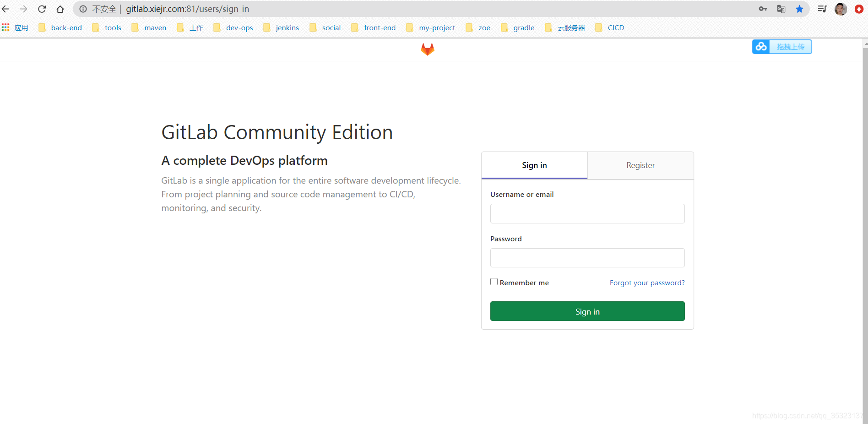Open the media control playlist icon

tap(822, 9)
